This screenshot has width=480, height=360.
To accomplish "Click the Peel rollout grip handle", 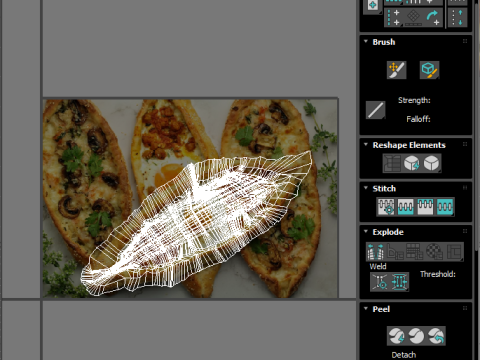I will [465, 308].
